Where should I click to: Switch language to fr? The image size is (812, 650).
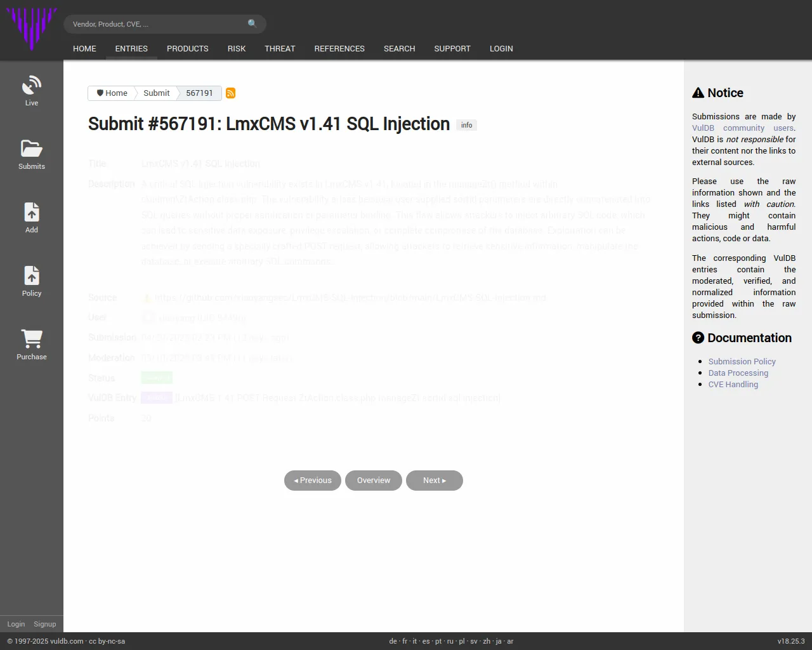405,641
